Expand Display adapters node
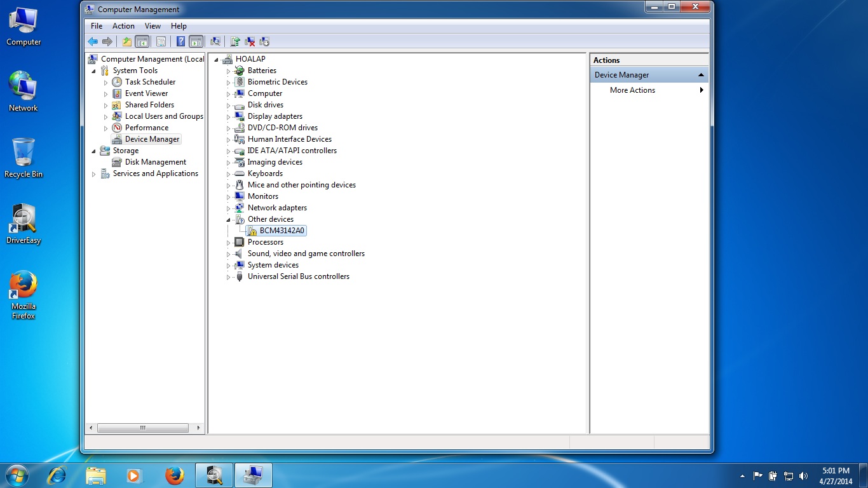868x488 pixels. coord(228,117)
